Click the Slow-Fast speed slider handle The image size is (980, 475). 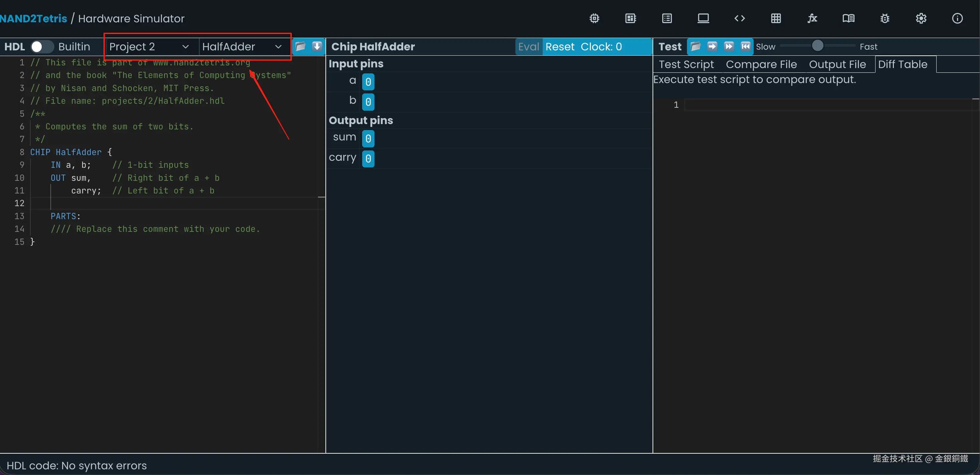point(817,46)
